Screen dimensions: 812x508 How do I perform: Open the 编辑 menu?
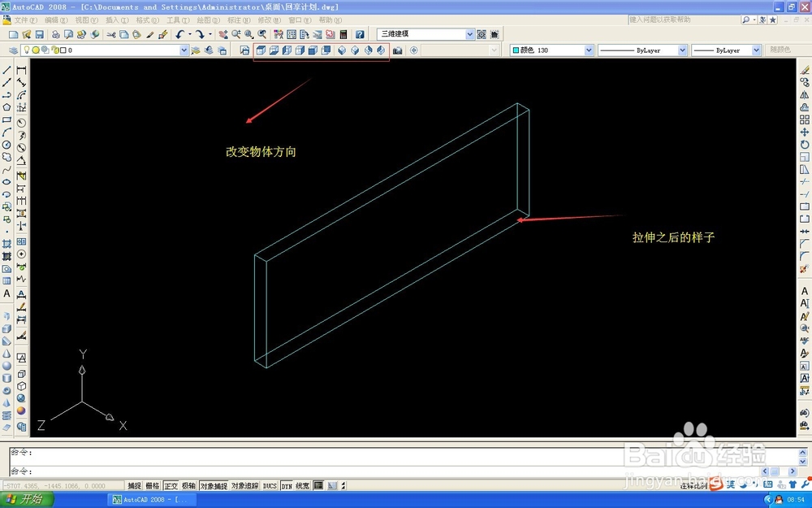pos(56,20)
